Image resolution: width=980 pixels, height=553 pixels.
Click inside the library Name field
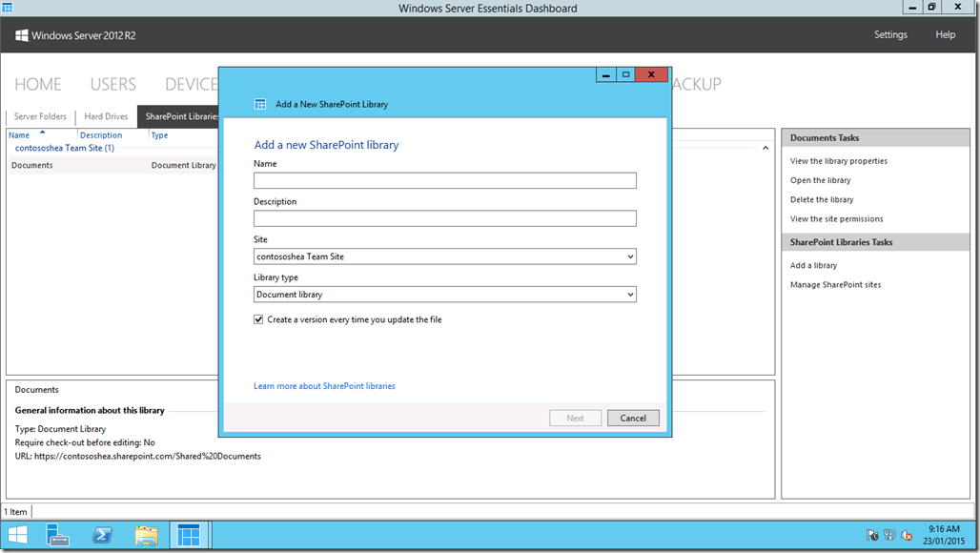point(445,180)
